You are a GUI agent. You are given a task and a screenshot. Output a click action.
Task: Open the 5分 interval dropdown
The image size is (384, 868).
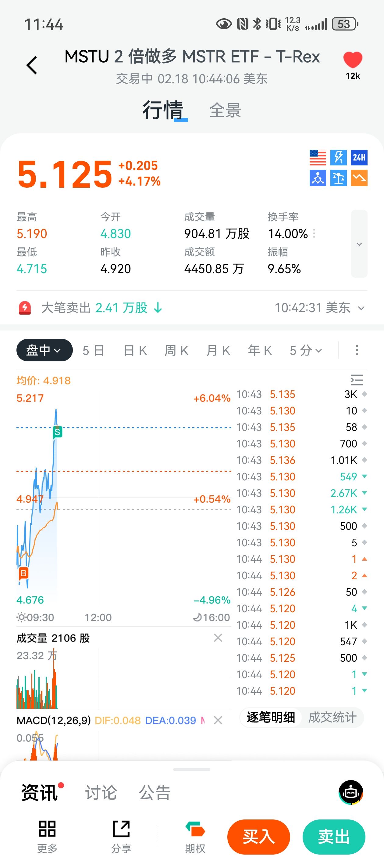306,350
